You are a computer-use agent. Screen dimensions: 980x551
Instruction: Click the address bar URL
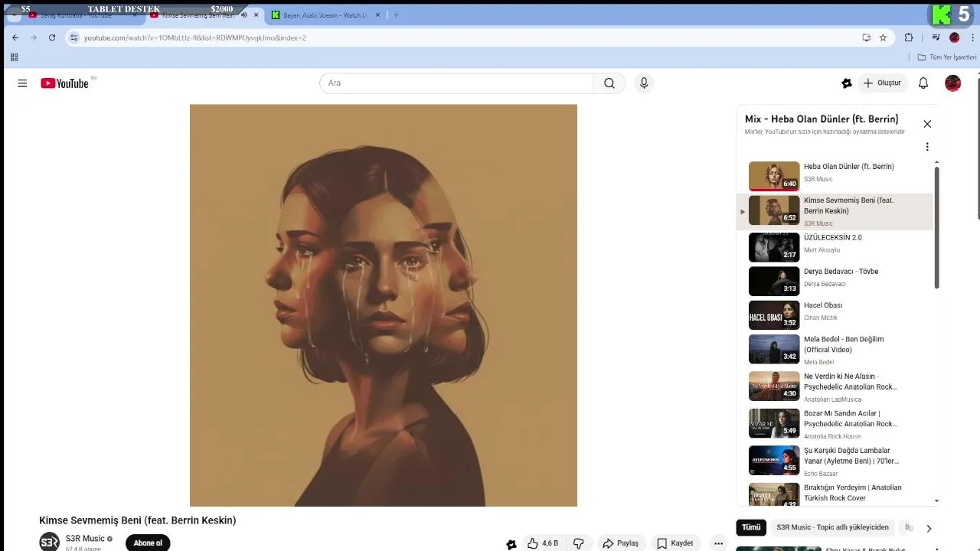(195, 37)
